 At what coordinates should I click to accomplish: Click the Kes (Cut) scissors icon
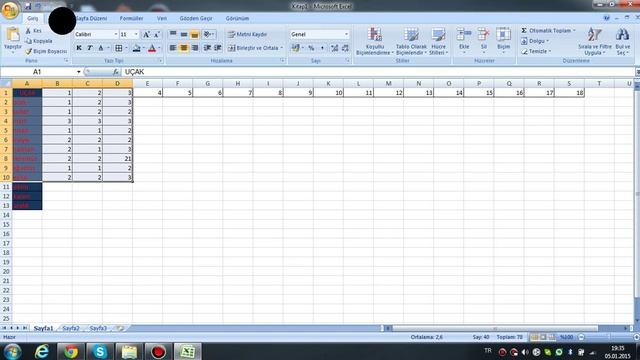(x=28, y=31)
